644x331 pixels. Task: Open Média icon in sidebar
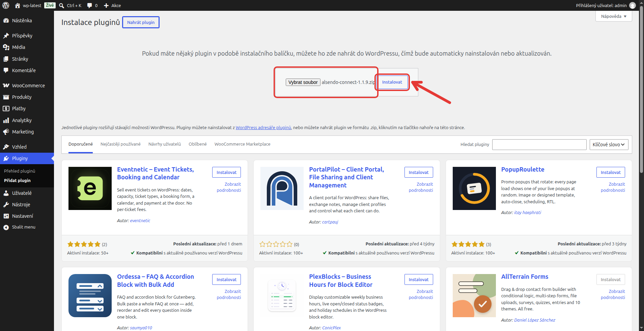6,47
